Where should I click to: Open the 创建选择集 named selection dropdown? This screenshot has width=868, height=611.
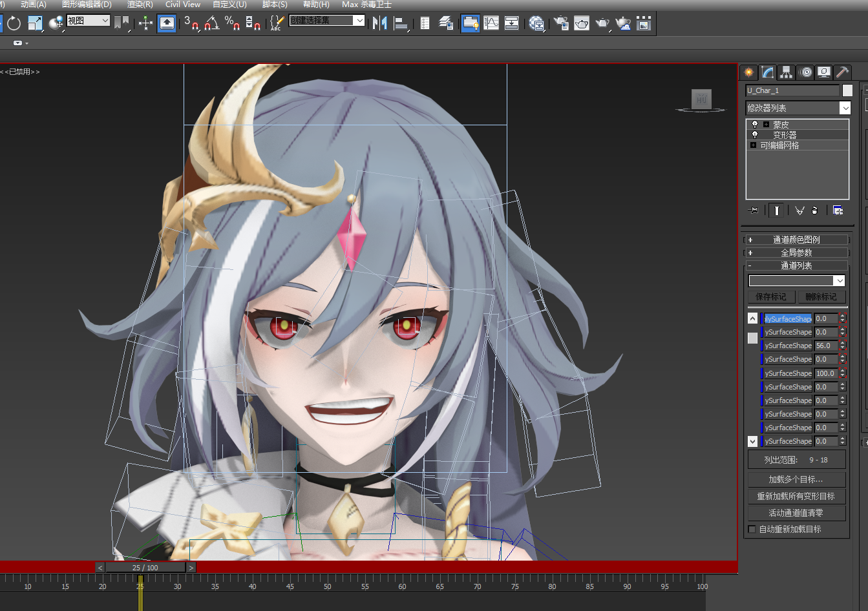point(327,21)
